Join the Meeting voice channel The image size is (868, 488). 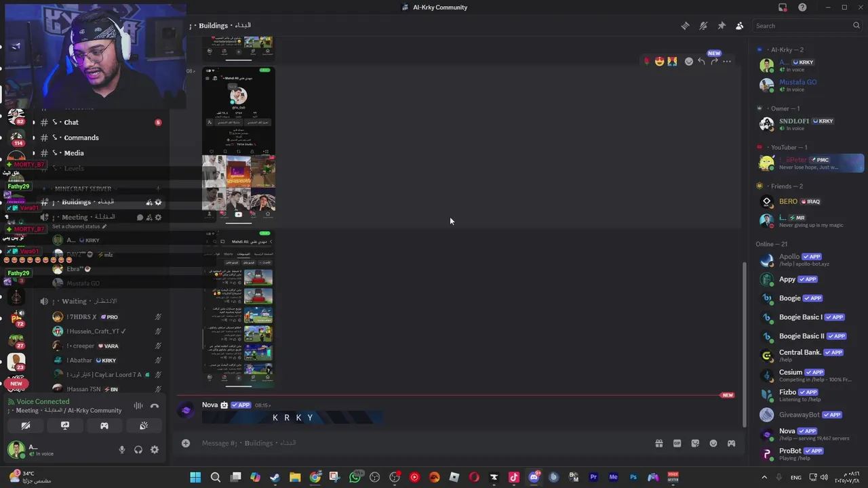tap(100, 218)
